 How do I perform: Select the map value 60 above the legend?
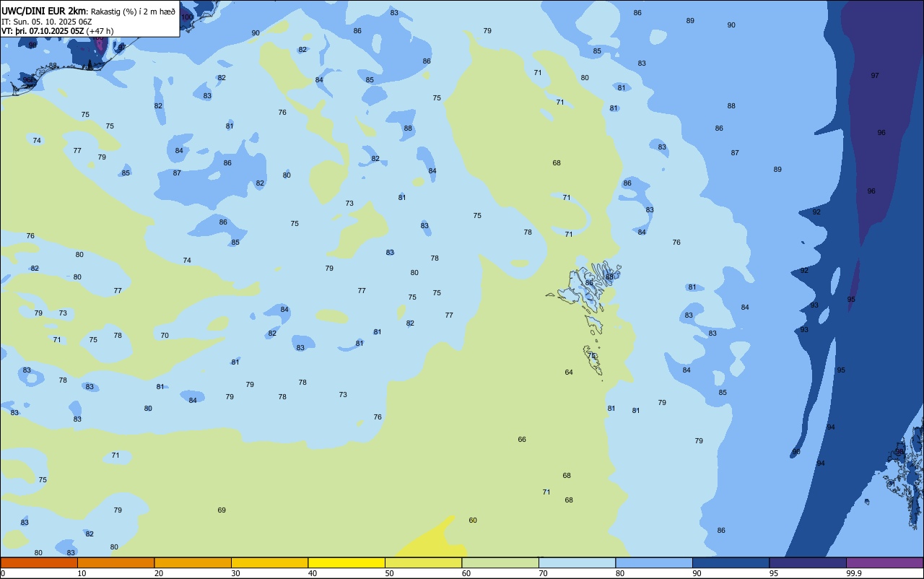[x=473, y=520]
